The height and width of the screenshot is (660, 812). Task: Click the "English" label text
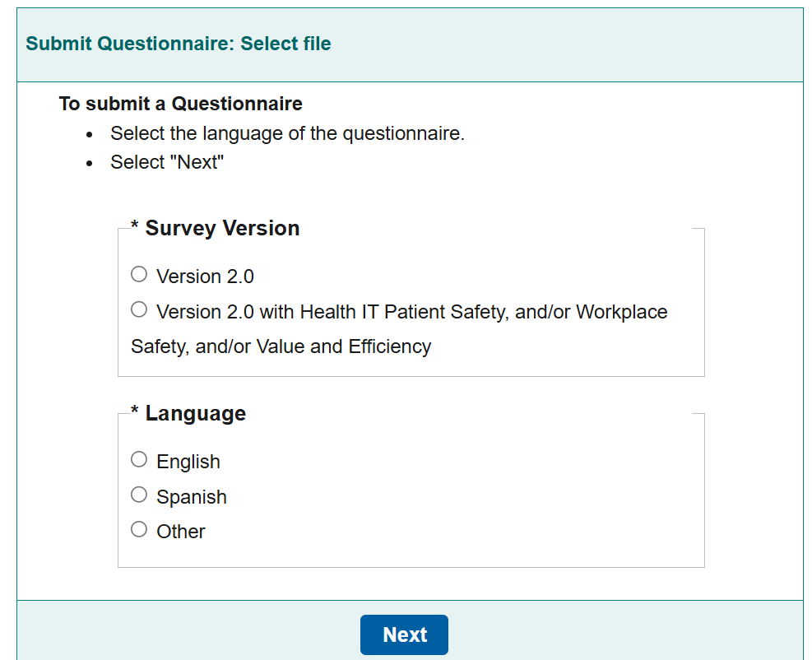[x=188, y=462]
